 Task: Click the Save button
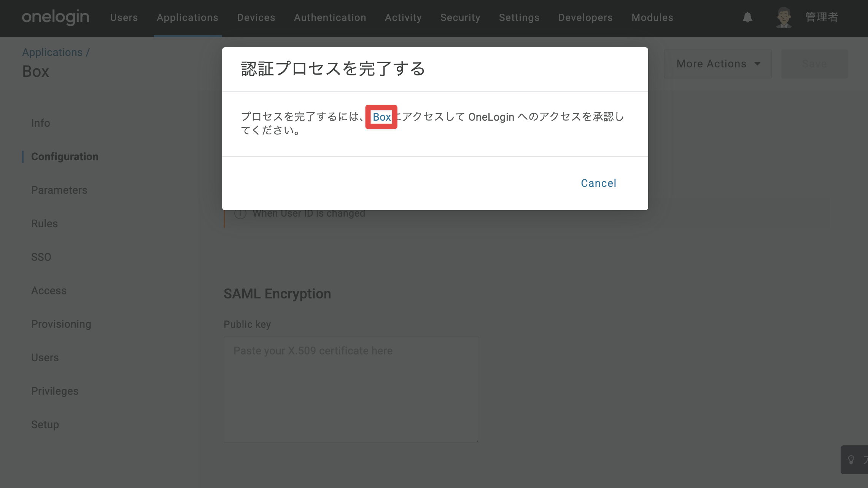pyautogui.click(x=814, y=64)
